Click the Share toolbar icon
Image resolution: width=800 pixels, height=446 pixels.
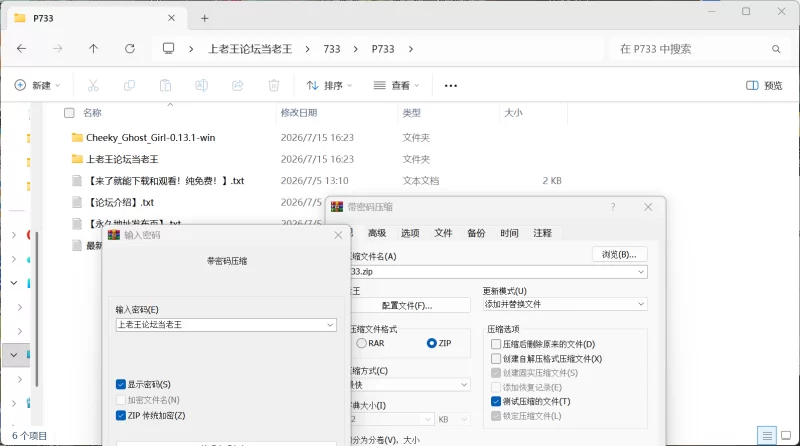(x=238, y=85)
